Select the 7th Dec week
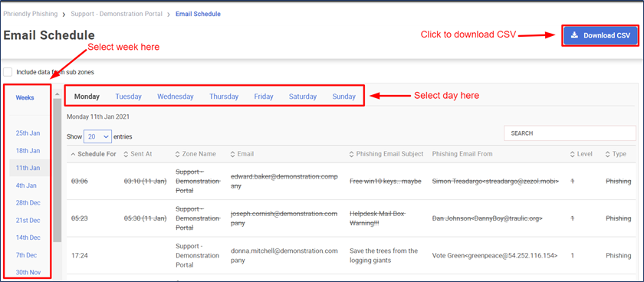The image size is (644, 282). pos(26,255)
